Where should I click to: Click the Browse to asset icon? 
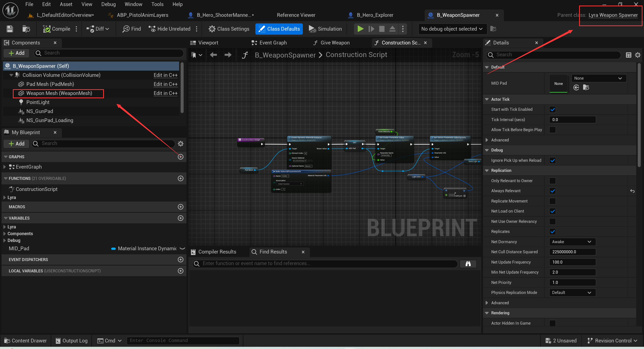coord(26,29)
